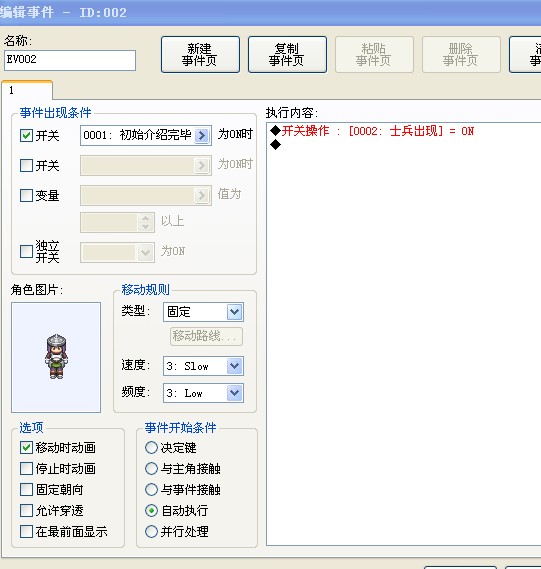Open the 速度 dropdown showing 3: Slow
This screenshot has height=569, width=541.
203,366
